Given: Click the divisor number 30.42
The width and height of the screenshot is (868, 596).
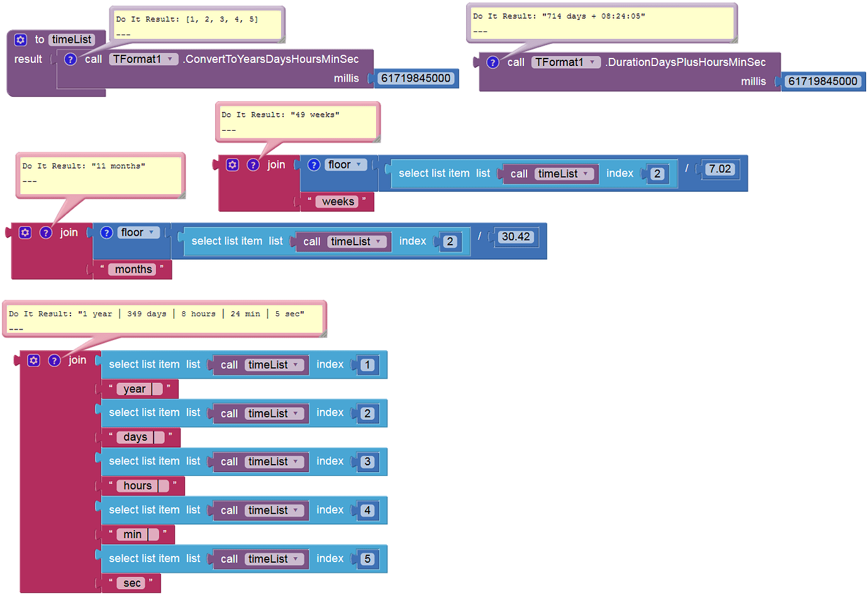Looking at the screenshot, I should (516, 237).
